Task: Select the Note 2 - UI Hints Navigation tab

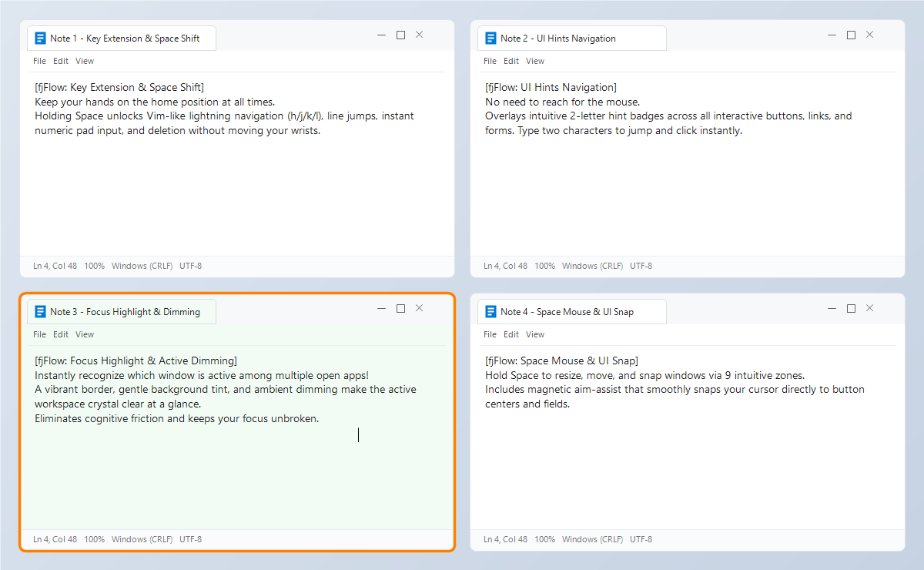Action: (x=571, y=38)
